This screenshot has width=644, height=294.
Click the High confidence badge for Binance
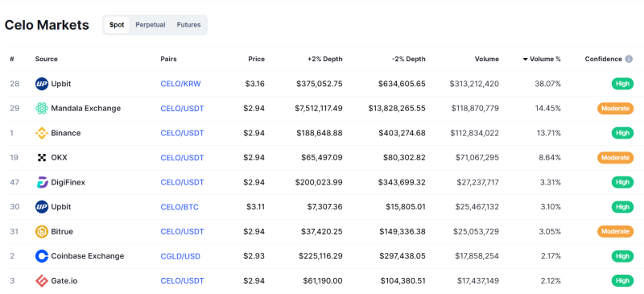tap(622, 133)
